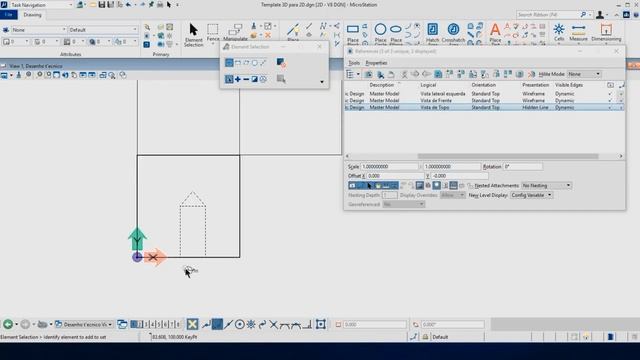
Task: Open the Tools menu in References dialog
Action: coord(354,63)
